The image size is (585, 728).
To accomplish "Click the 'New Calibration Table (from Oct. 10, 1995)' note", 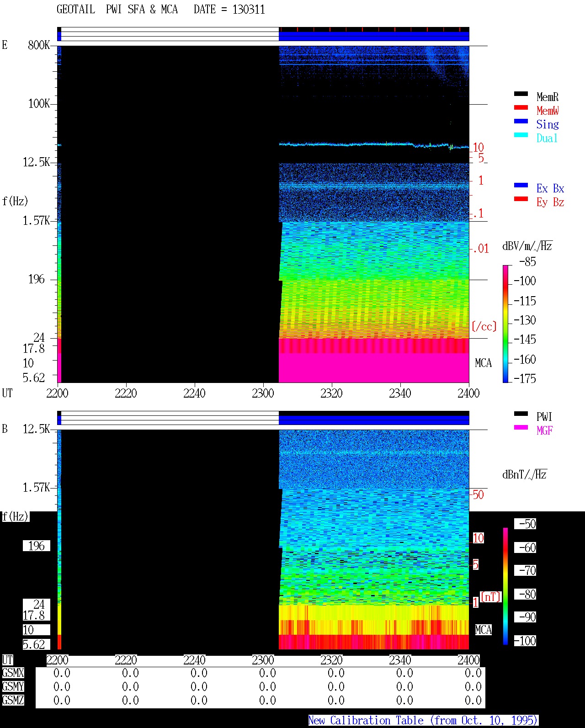I will (x=423, y=721).
